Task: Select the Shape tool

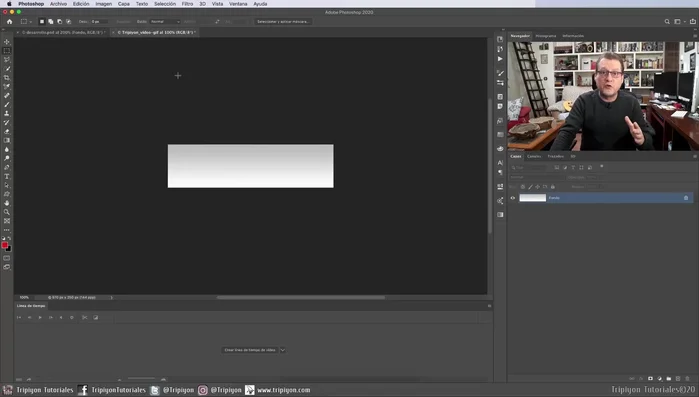Action: coord(7,194)
